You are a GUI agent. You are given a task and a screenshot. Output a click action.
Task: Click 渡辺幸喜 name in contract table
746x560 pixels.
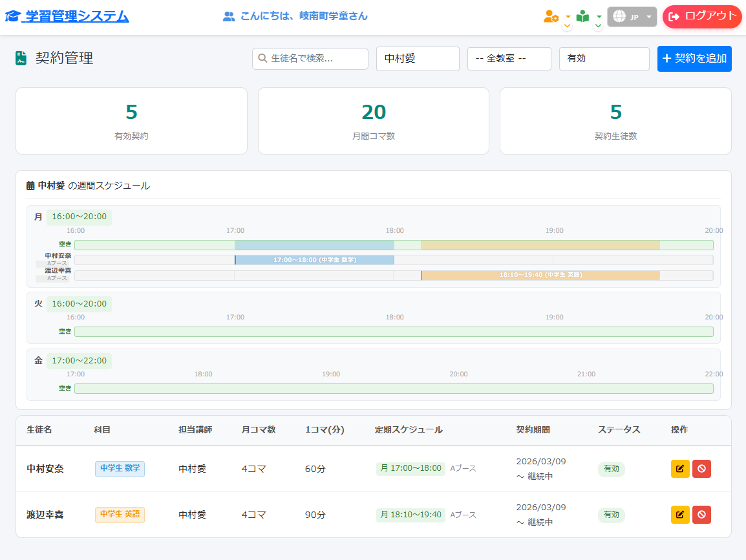click(45, 515)
